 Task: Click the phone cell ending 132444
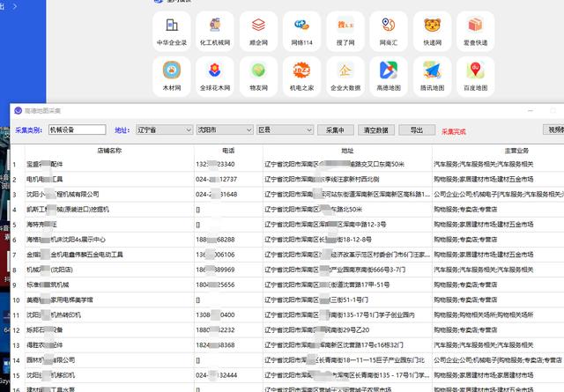point(216,375)
